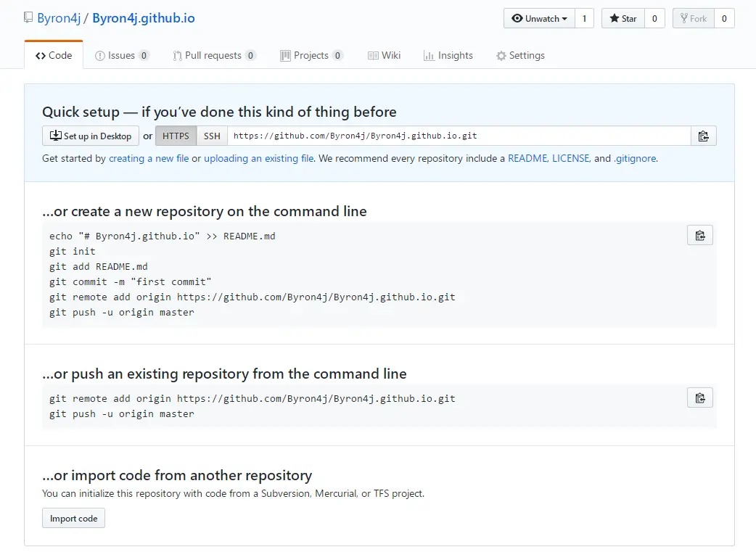The height and width of the screenshot is (552, 756).
Task: Click the 'git init' command line
Action: [x=73, y=251]
